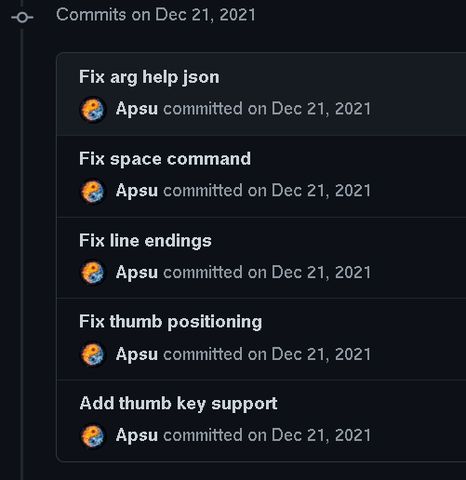
Task: Open Apsu profile from "Fix space command" row
Action: click(x=137, y=191)
